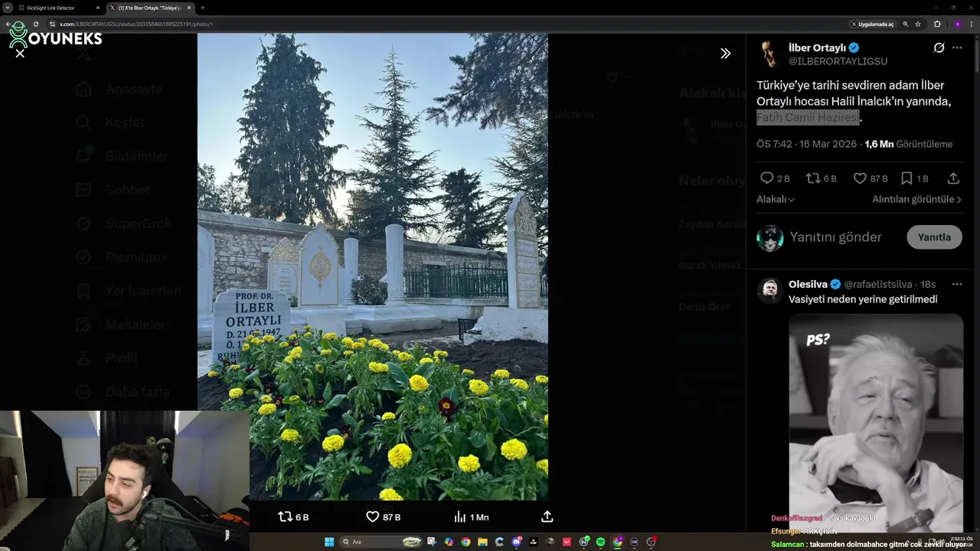This screenshot has width=980, height=551.
Task: Open view analytics icon showing 1 Mn
Action: [x=460, y=517]
